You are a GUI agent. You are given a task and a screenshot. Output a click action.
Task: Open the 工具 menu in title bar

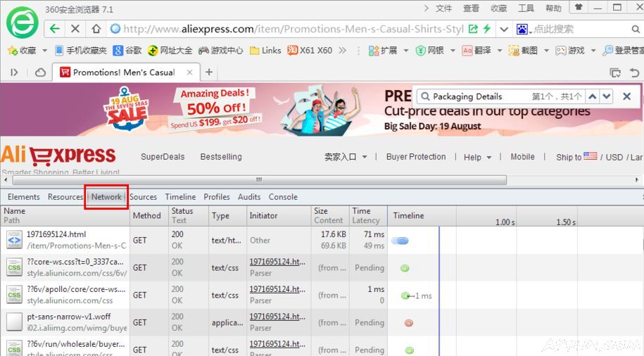tap(526, 8)
